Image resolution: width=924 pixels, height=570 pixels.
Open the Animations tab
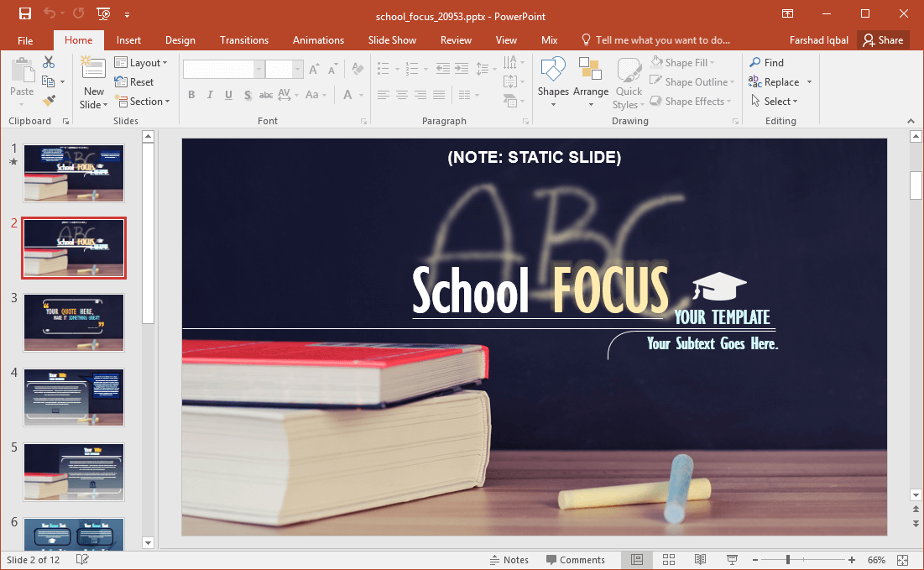(x=318, y=40)
